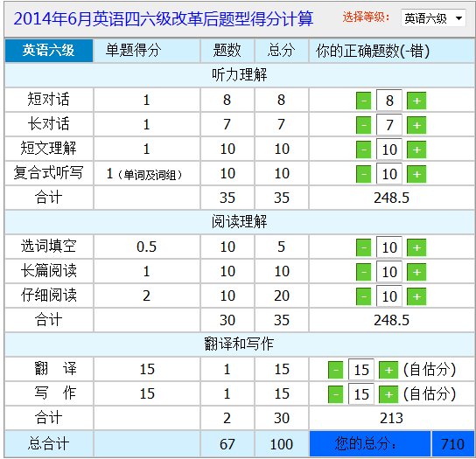476x459 pixels.
Task: Click the minus button for 短对话 row
Action: 363,101
